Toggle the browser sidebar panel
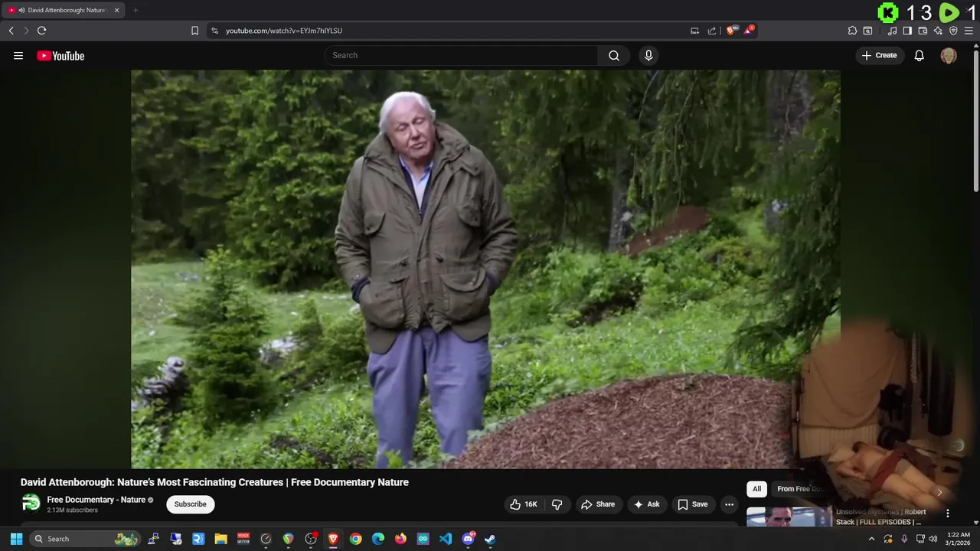Image resolution: width=980 pixels, height=551 pixels. [x=907, y=31]
